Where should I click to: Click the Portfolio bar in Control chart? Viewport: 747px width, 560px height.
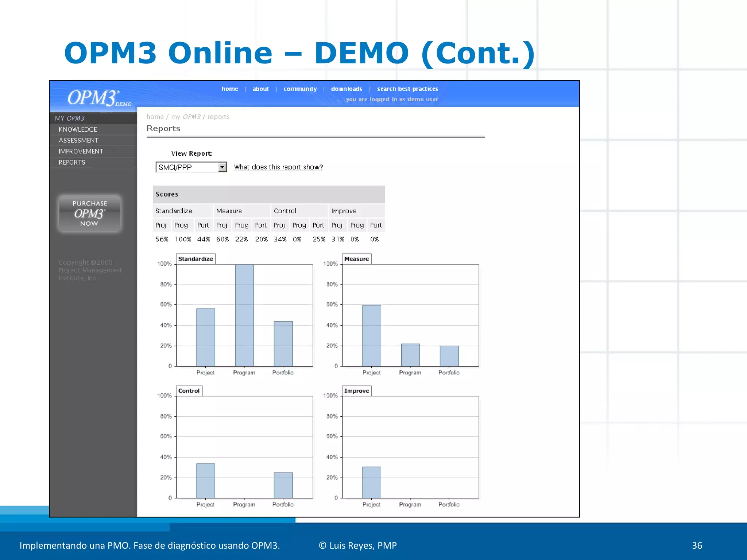(x=283, y=485)
